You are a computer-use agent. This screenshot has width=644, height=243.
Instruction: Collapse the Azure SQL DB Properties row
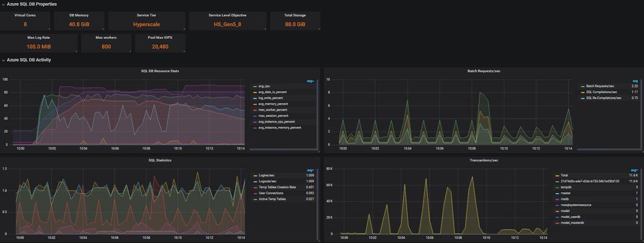pyautogui.click(x=29, y=4)
